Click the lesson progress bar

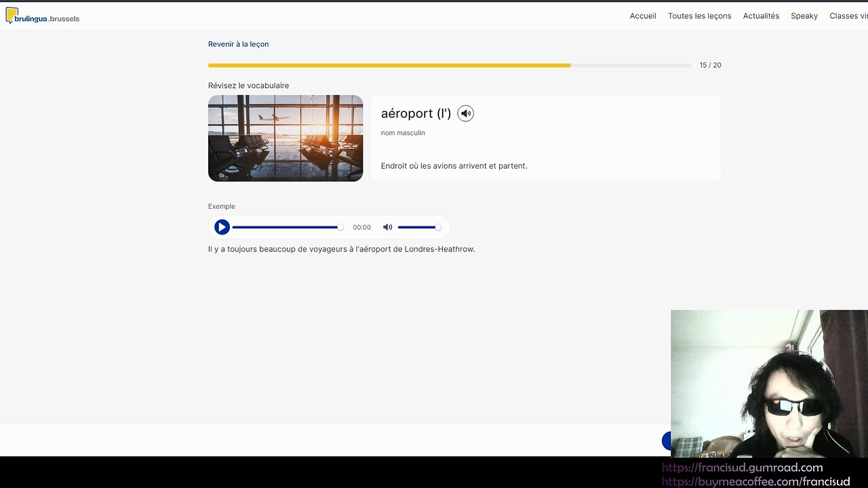pos(450,65)
